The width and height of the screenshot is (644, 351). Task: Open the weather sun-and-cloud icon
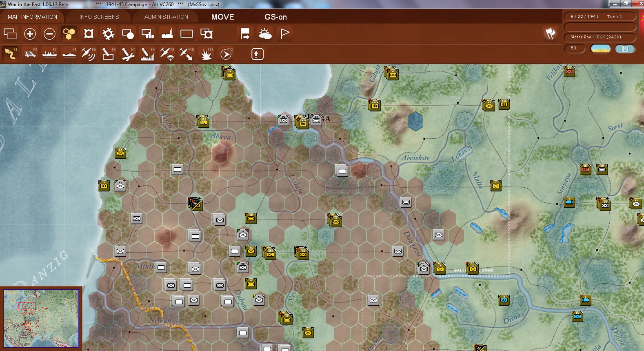pos(265,33)
